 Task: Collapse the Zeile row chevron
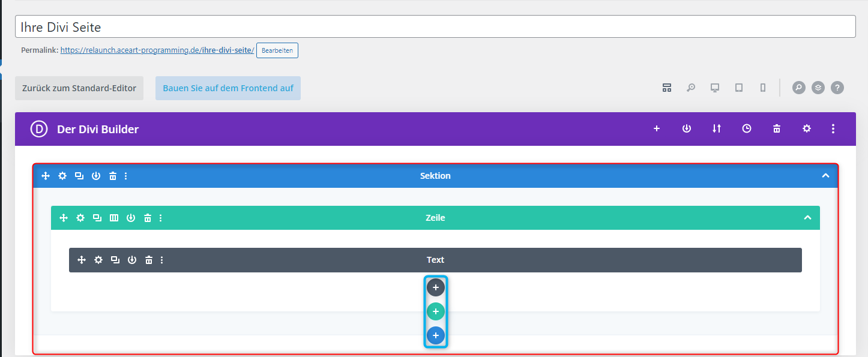[x=807, y=218]
